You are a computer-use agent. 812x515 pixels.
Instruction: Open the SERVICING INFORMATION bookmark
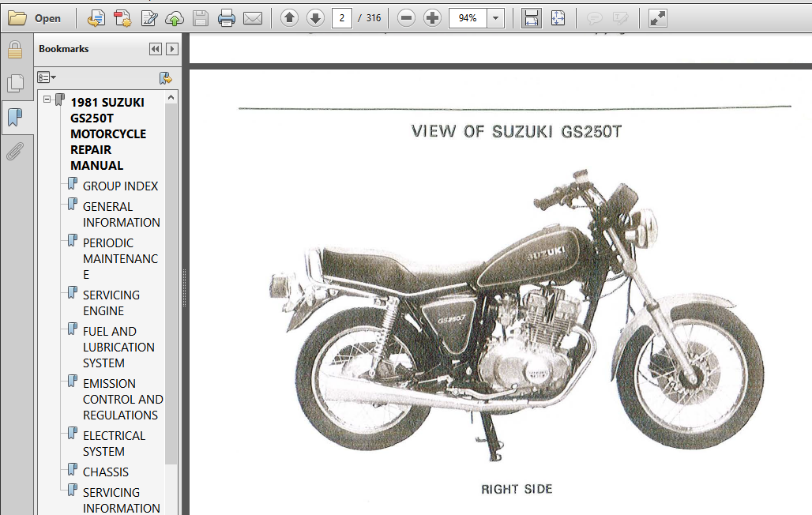click(121, 500)
